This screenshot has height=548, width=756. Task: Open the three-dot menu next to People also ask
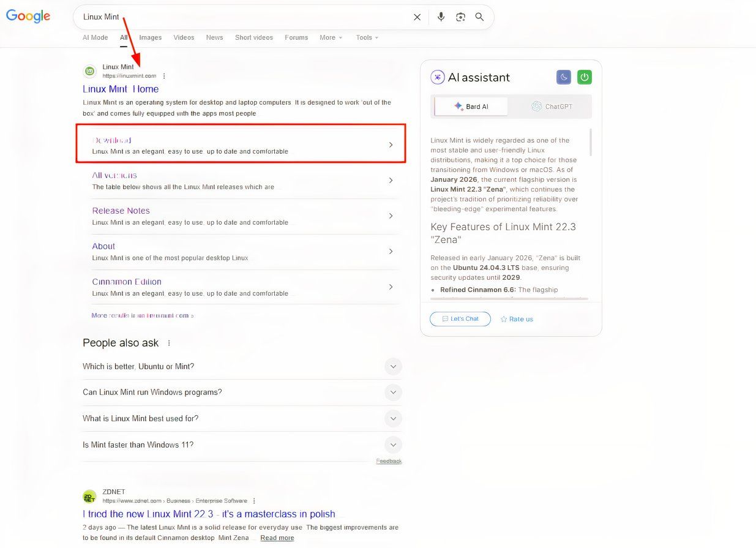pos(169,343)
